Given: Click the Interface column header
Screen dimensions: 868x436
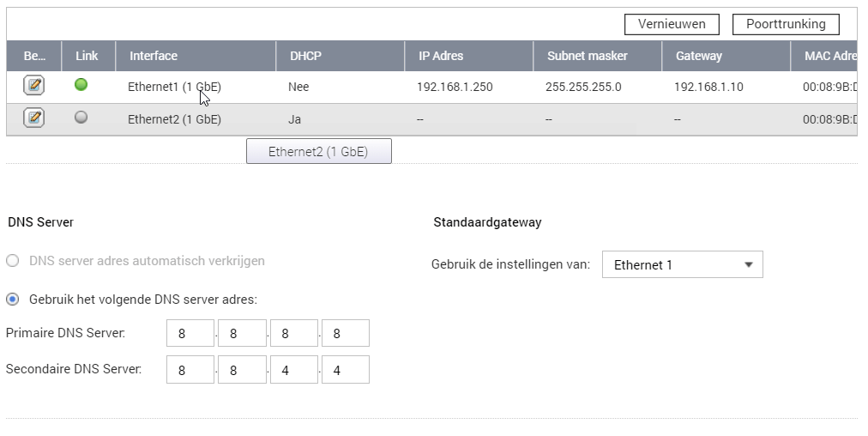Looking at the screenshot, I should pyautogui.click(x=154, y=56).
